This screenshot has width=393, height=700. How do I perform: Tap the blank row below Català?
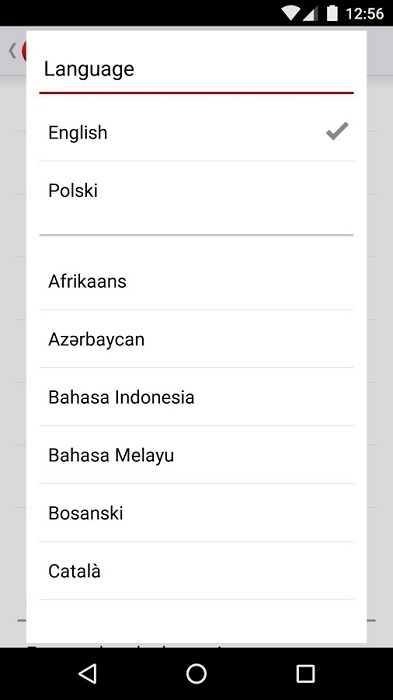pos(196,621)
